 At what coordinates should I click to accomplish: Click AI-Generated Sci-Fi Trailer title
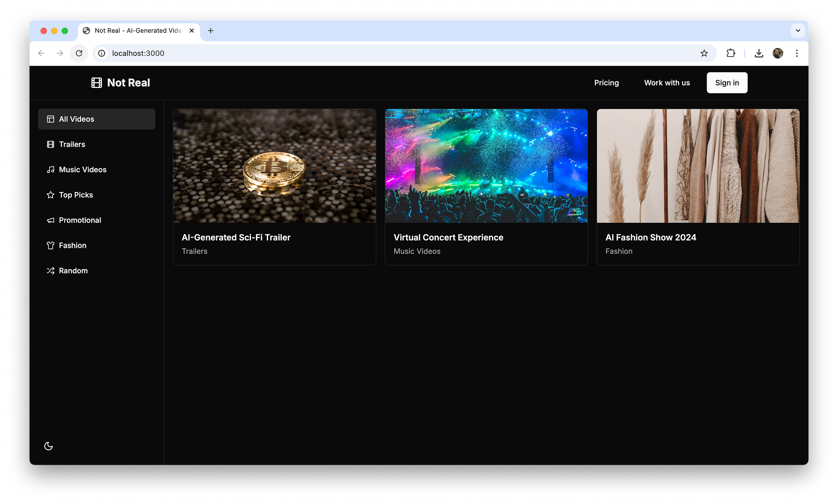coord(236,237)
